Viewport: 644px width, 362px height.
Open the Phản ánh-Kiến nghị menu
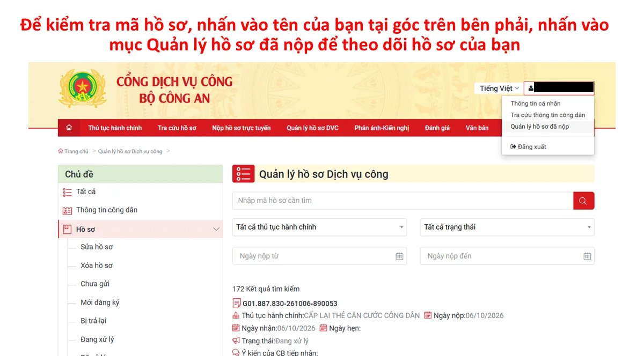coord(382,128)
